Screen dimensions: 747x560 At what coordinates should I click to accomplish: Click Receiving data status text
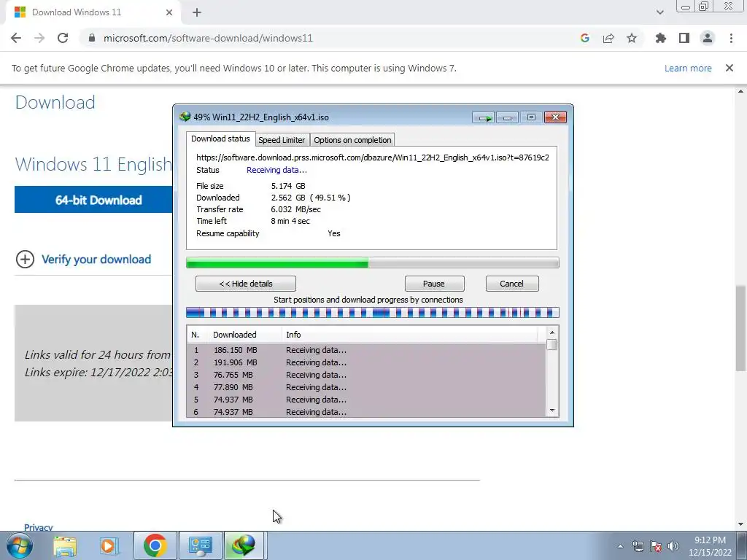pyautogui.click(x=276, y=170)
